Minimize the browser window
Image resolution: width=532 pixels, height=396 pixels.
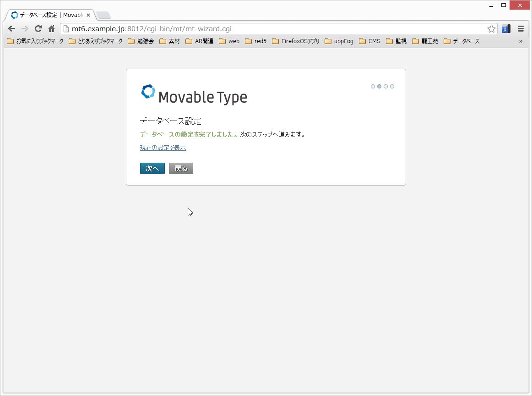point(491,5)
